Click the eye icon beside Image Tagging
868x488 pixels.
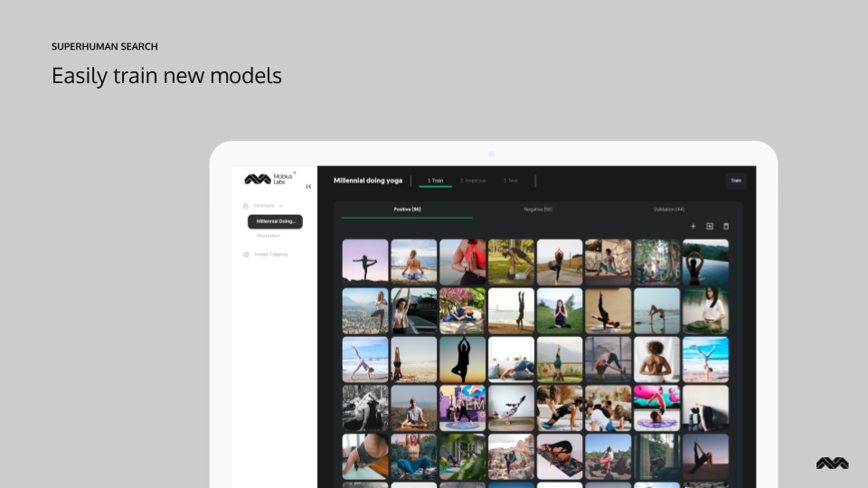coord(246,255)
